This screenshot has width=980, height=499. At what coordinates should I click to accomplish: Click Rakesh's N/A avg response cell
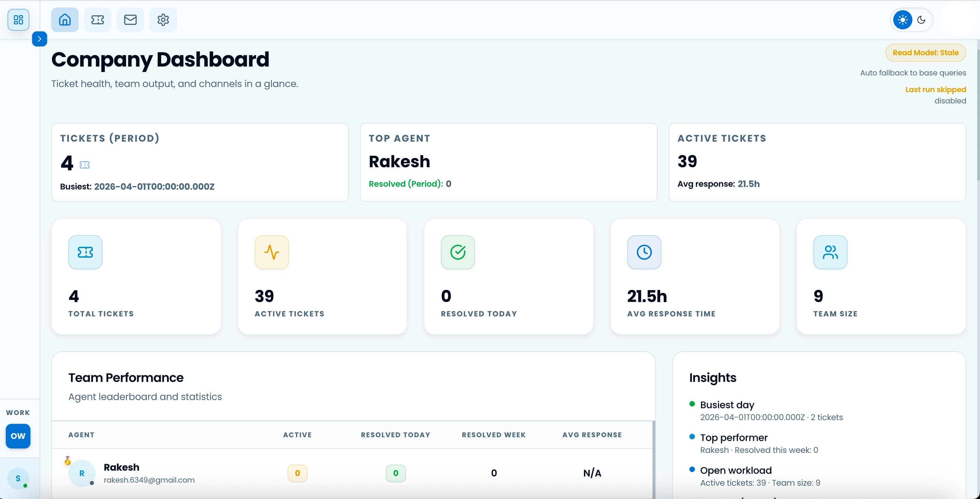click(592, 473)
